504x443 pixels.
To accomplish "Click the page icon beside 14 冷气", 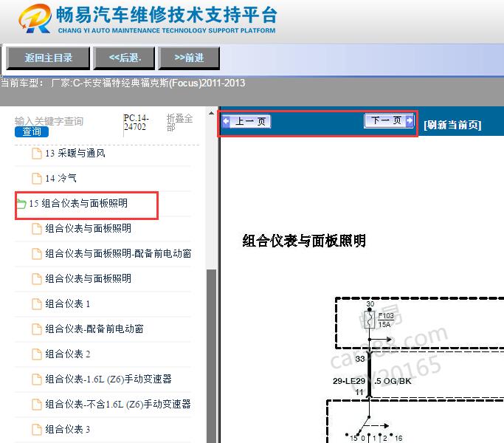I will 37,179.
